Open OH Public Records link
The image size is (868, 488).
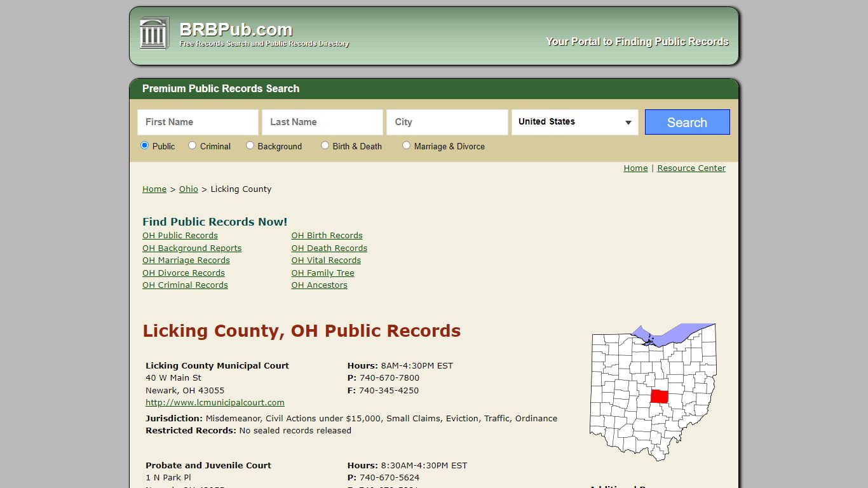(180, 236)
